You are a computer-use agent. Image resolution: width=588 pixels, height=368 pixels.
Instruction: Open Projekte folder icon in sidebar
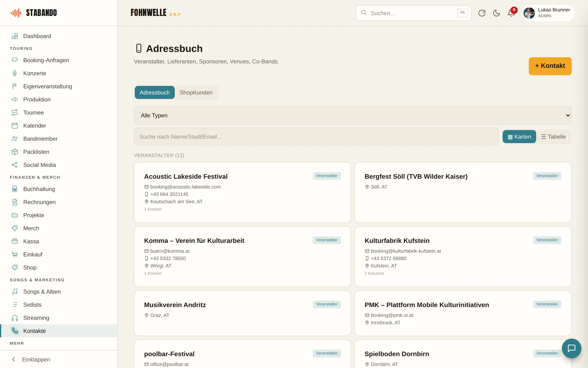coord(14,215)
